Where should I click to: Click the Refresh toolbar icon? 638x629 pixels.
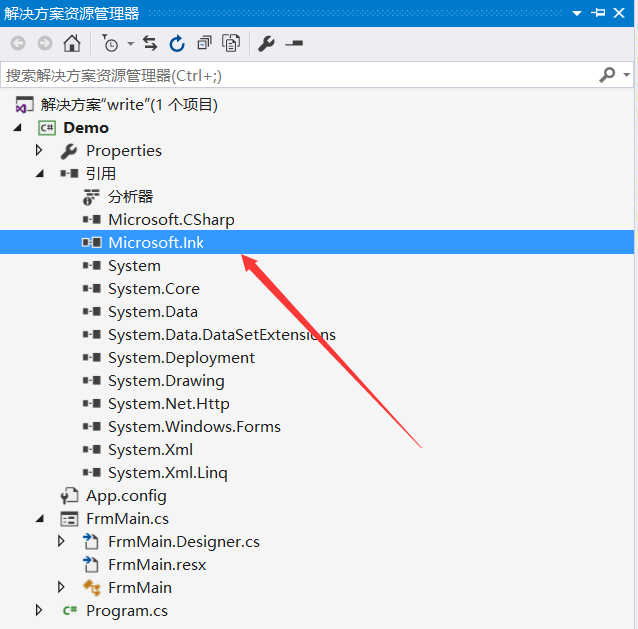(x=177, y=43)
